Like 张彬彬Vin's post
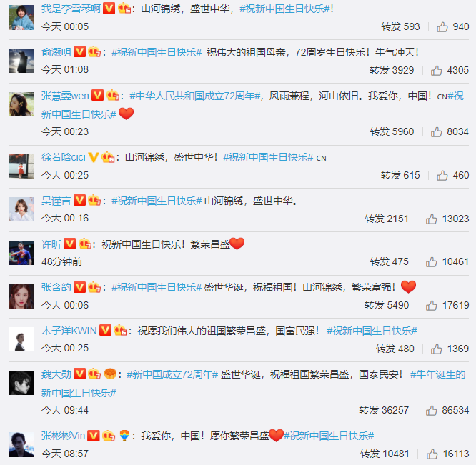Screen dimensions: 476x465 click(x=432, y=454)
